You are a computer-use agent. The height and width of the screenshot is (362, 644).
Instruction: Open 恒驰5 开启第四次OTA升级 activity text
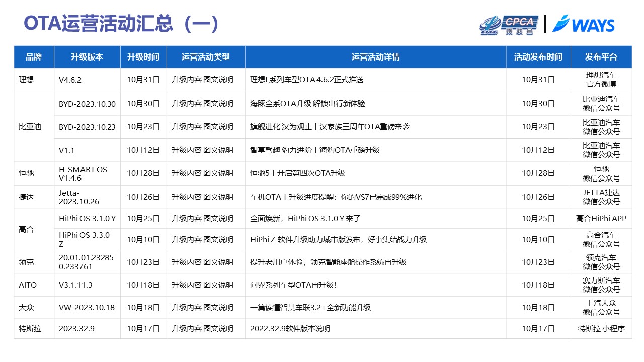pyautogui.click(x=297, y=173)
